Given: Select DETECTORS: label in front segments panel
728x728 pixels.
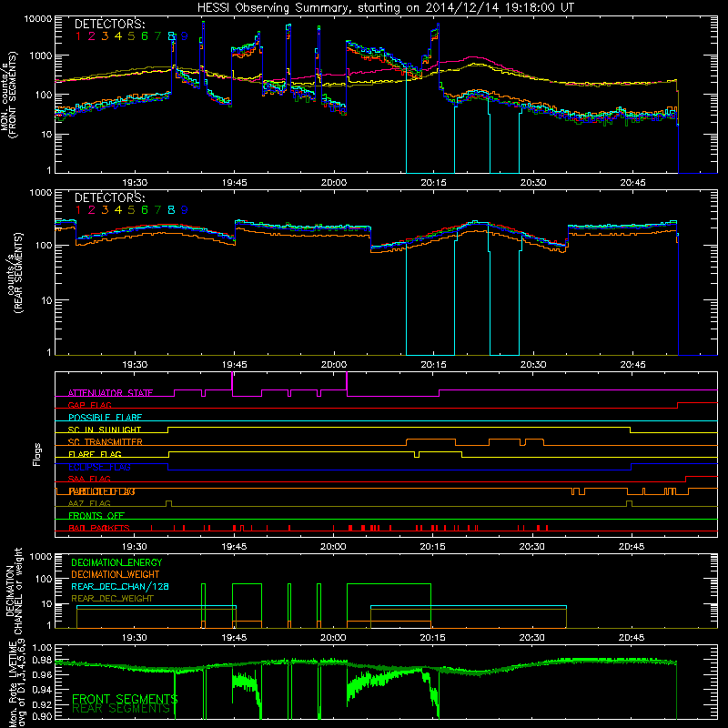Looking at the screenshot, I should (110, 25).
